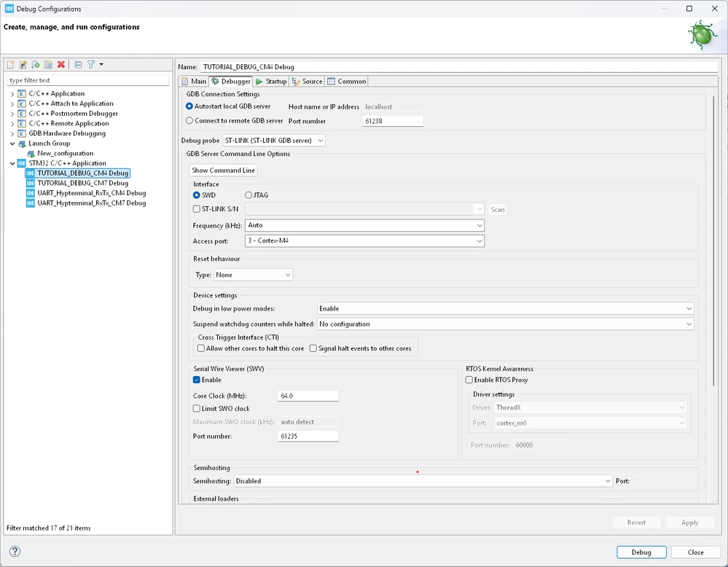728x567 pixels.
Task: Switch to the Common tab
Action: (x=346, y=82)
